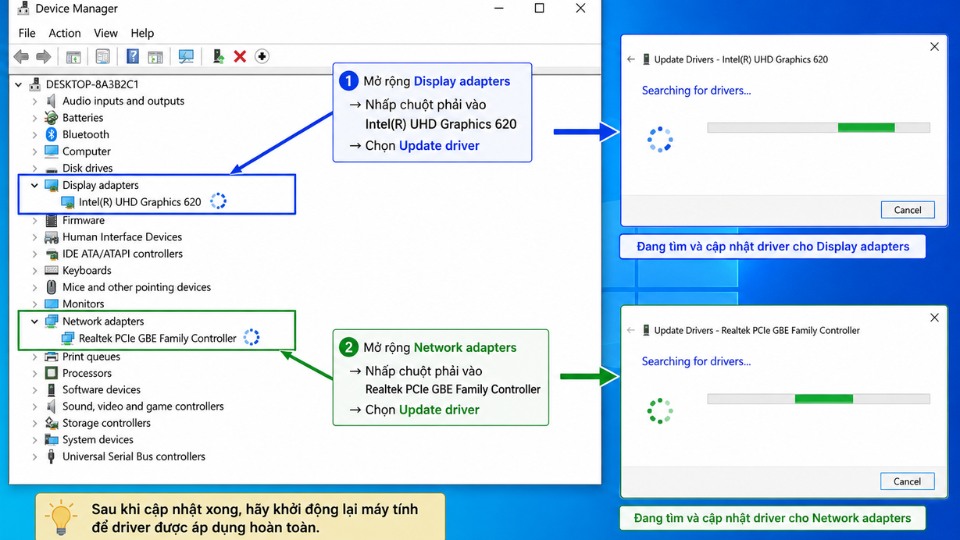
Task: Expand the Print queues node
Action: (34, 356)
